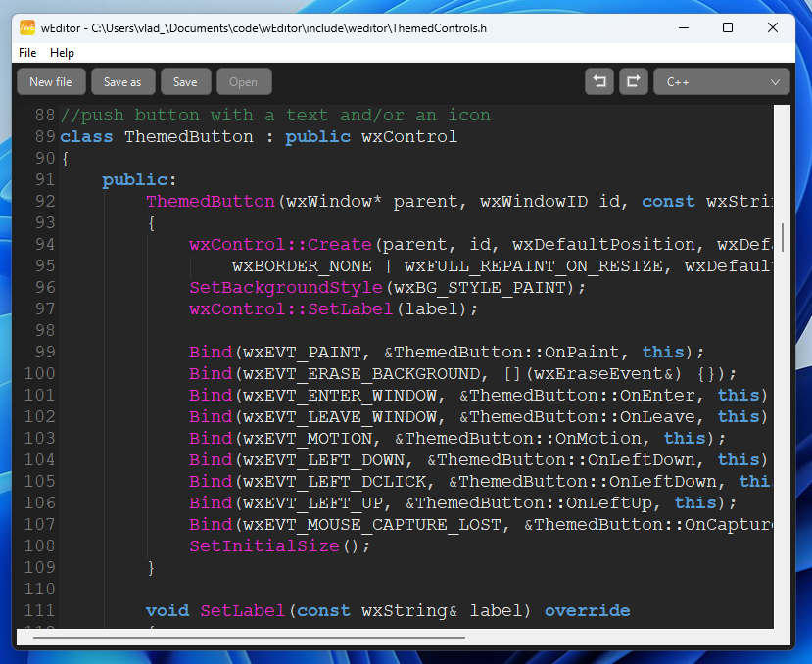Click 'wxDefaultPosition' on line 94
This screenshot has height=664, width=812.
[603, 245]
